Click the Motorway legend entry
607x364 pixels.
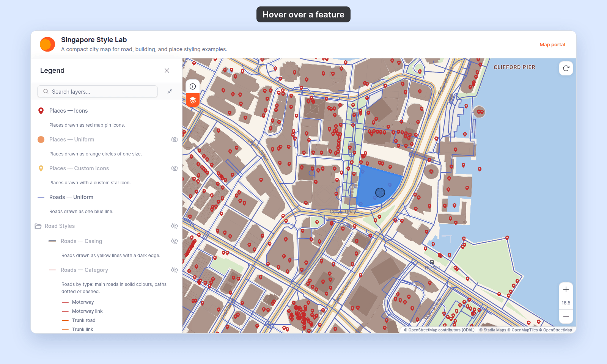coord(83,302)
